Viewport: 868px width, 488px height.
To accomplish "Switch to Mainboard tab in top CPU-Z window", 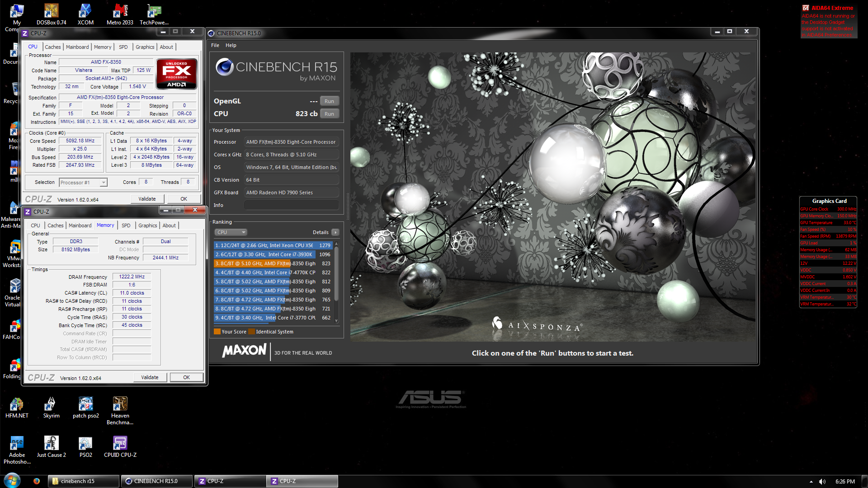I will (x=77, y=47).
